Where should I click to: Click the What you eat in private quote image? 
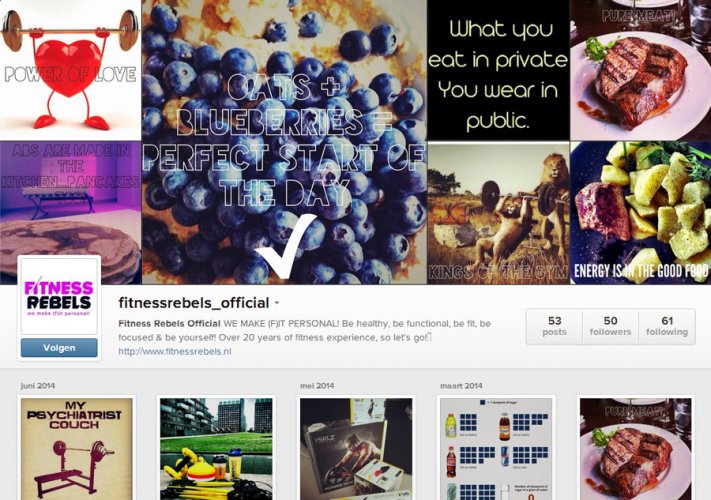(498, 70)
